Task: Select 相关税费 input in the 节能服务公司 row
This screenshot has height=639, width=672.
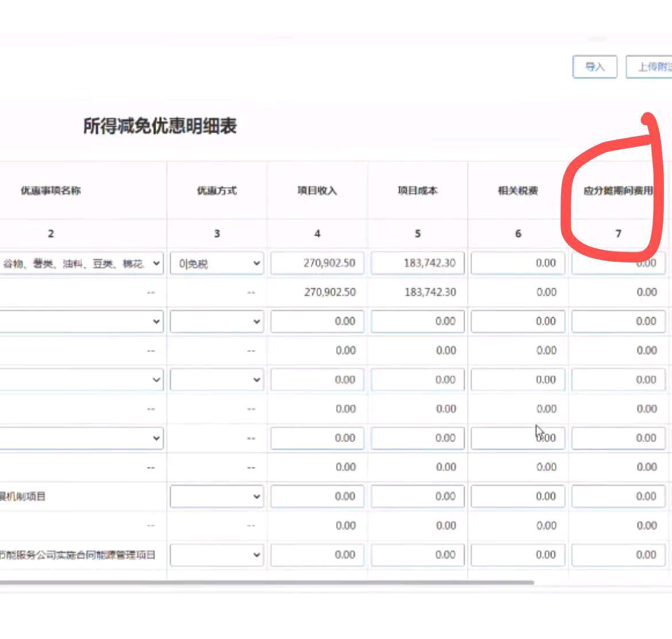Action: click(x=517, y=555)
